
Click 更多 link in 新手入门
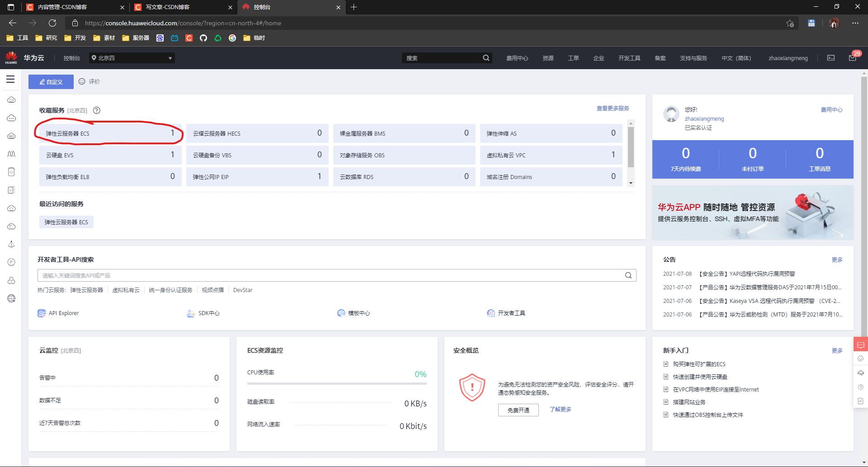(x=837, y=351)
